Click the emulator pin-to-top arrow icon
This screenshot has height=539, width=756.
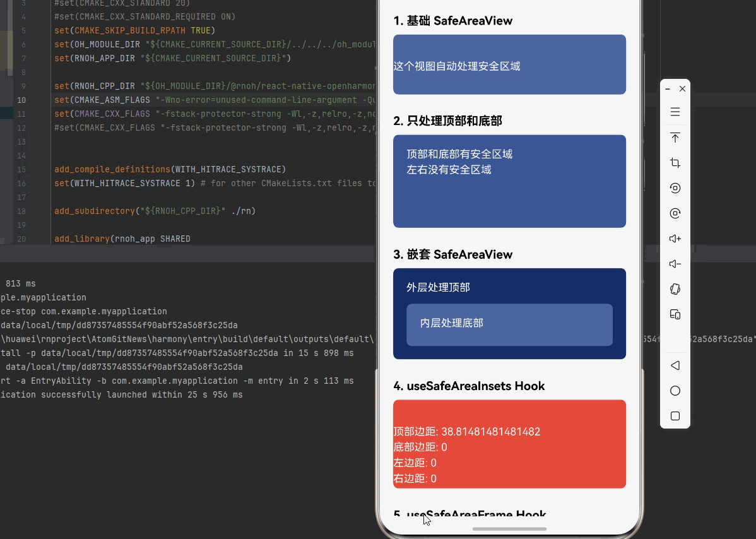coord(675,138)
